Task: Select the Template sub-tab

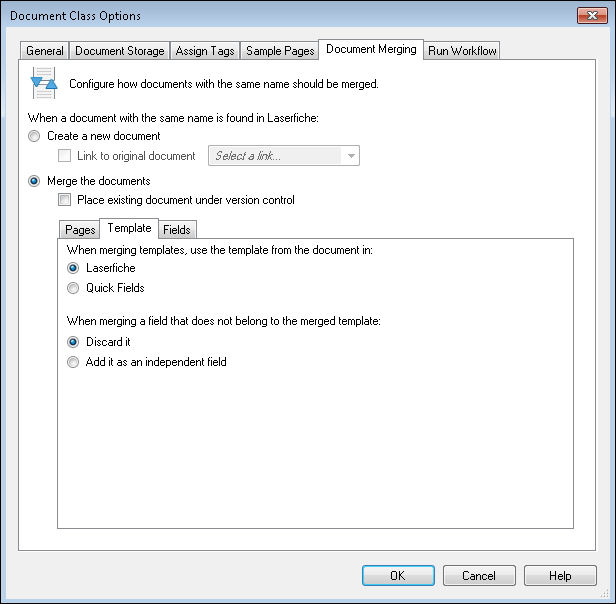Action: click(x=129, y=228)
